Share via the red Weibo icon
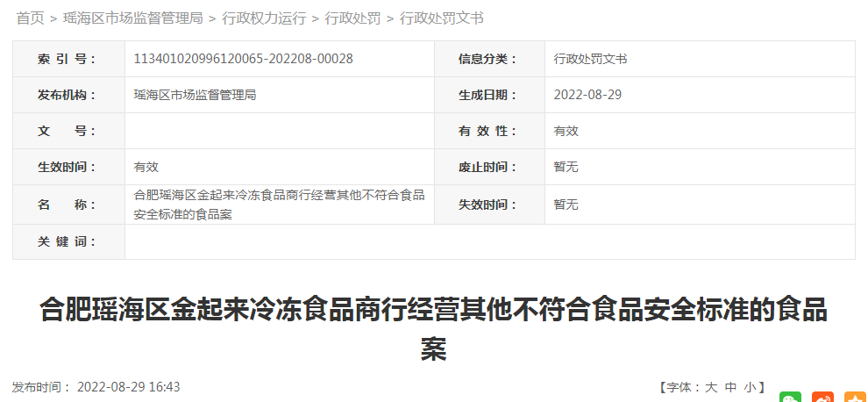The width and height of the screenshot is (868, 402). pyautogui.click(x=822, y=397)
